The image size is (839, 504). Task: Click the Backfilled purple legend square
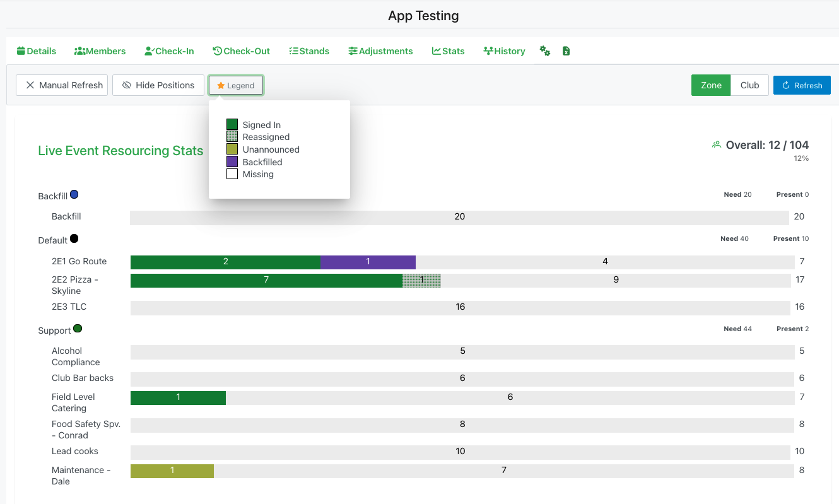232,162
